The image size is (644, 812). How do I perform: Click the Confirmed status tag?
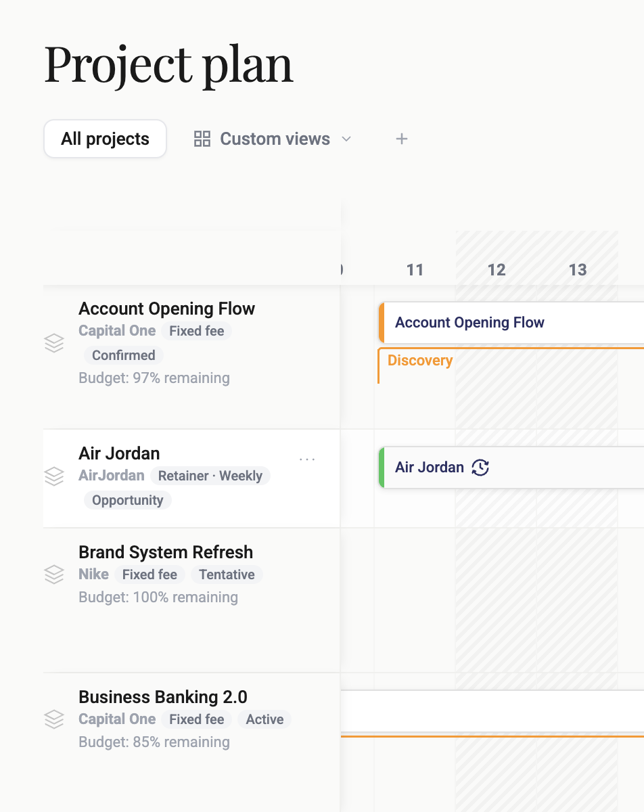[x=124, y=355]
